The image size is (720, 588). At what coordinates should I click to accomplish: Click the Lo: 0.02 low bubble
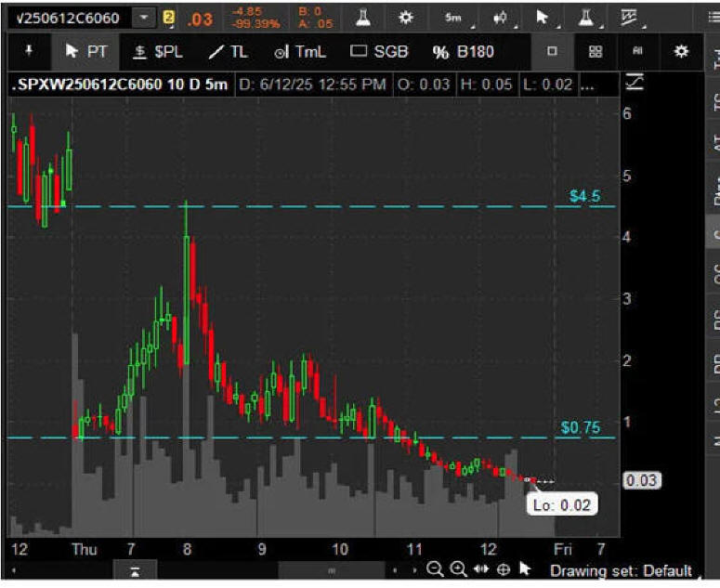tap(561, 505)
